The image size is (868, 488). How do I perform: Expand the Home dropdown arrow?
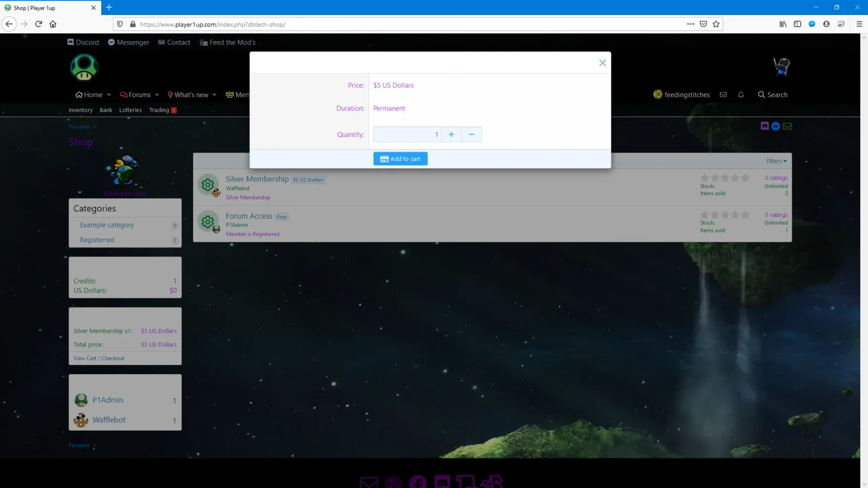click(109, 95)
